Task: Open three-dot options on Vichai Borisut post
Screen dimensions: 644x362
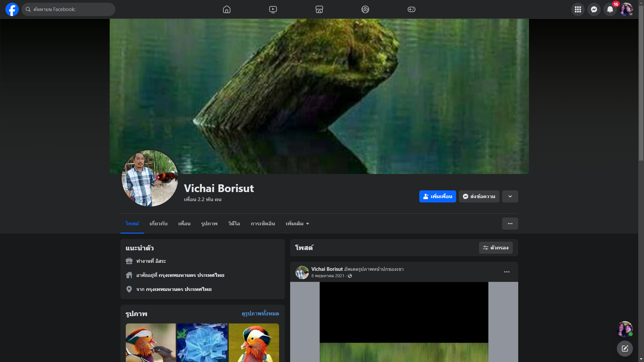Action: pyautogui.click(x=506, y=272)
